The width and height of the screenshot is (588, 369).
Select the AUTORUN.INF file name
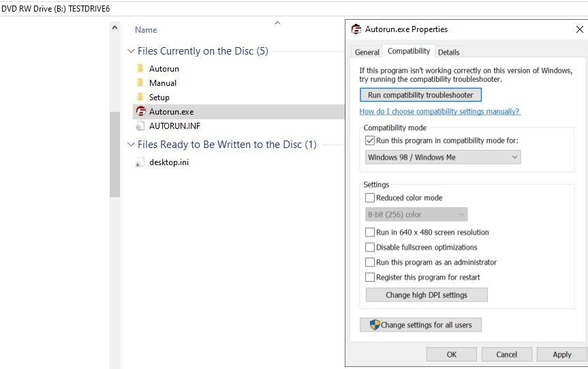[174, 126]
